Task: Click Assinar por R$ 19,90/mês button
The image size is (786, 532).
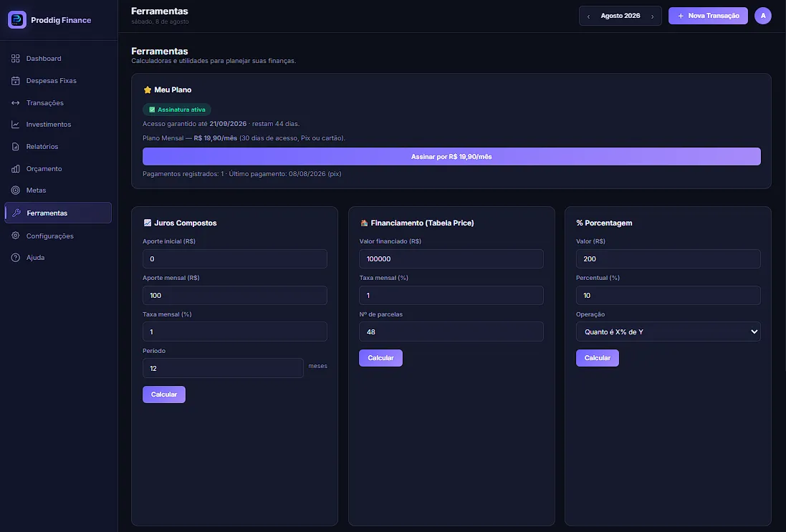Action: pyautogui.click(x=451, y=157)
